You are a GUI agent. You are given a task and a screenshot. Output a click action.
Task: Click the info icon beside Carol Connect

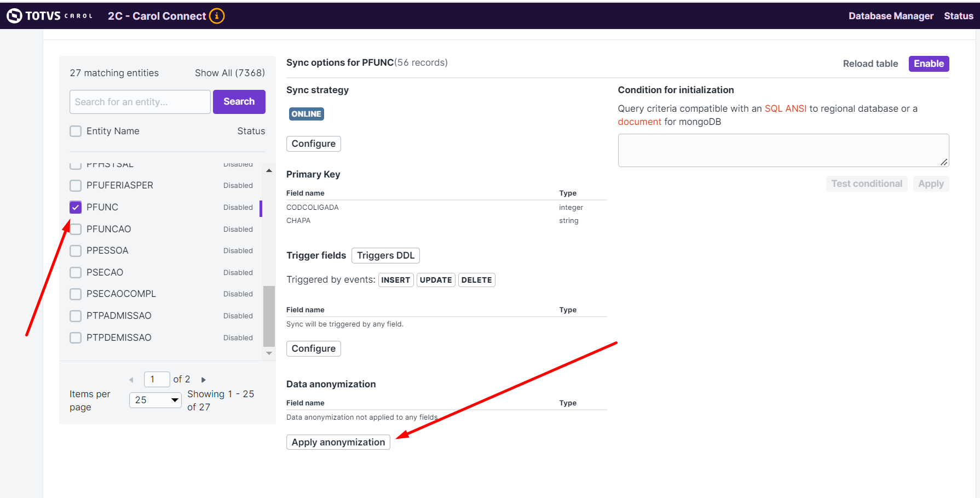(217, 16)
